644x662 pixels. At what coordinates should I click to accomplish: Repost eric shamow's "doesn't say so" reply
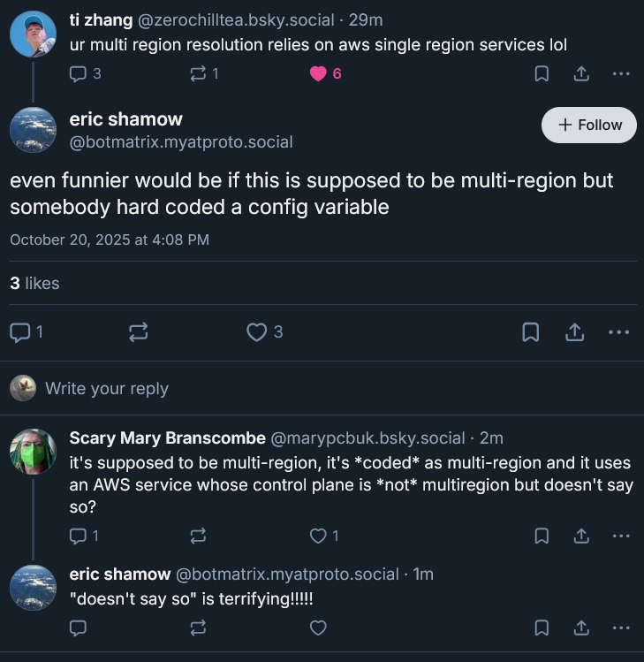click(x=198, y=628)
